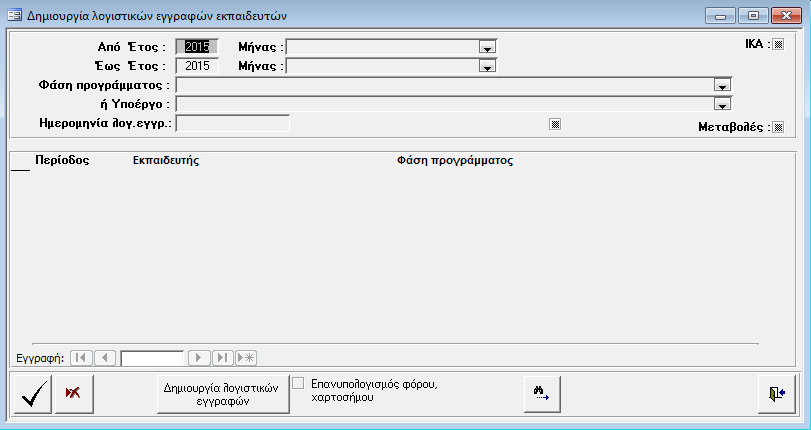The image size is (811, 430).
Task: Open the Μήνας dropdown for Από Έτος
Action: pos(487,47)
